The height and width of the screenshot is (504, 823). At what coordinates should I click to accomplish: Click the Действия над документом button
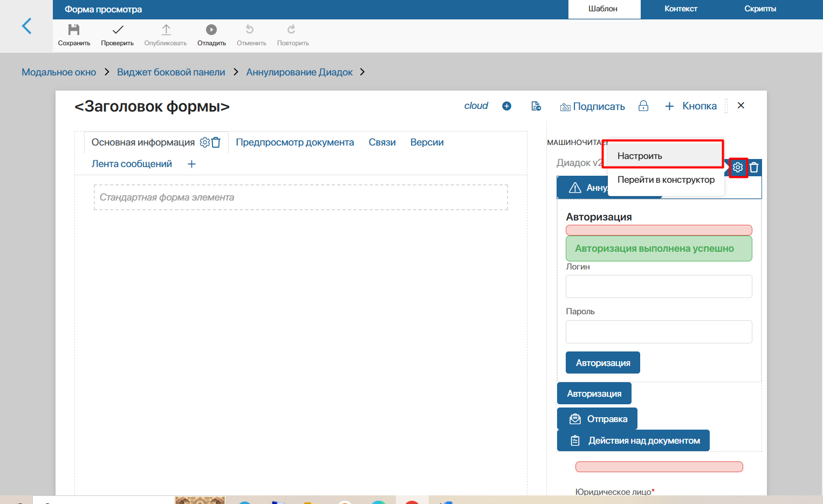tap(633, 440)
